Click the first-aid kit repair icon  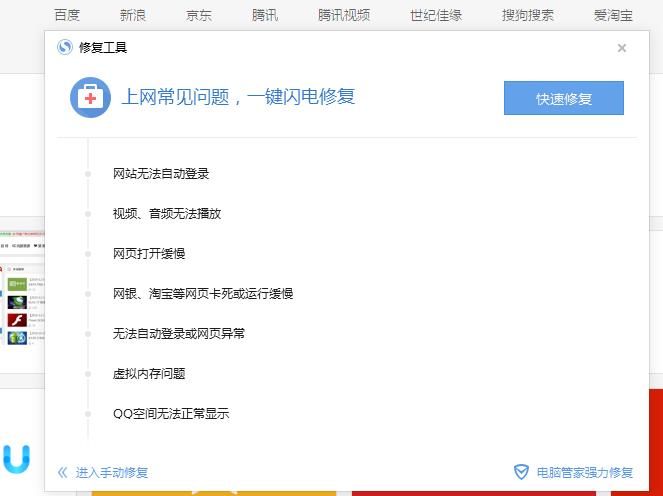coord(90,97)
